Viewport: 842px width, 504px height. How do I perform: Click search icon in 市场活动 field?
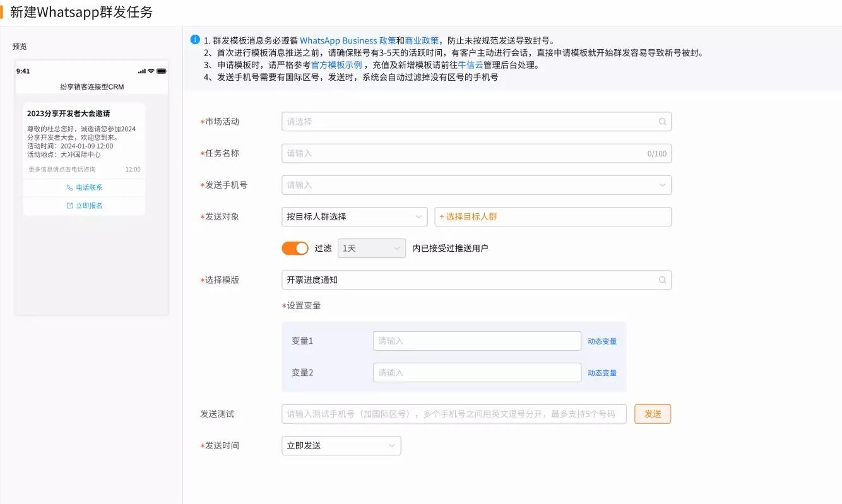click(662, 122)
